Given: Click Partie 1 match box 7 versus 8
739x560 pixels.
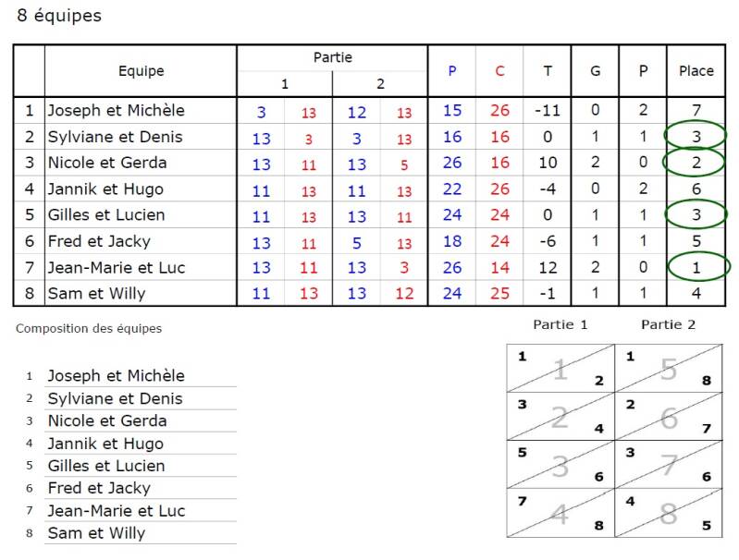Looking at the screenshot, I should [x=560, y=513].
